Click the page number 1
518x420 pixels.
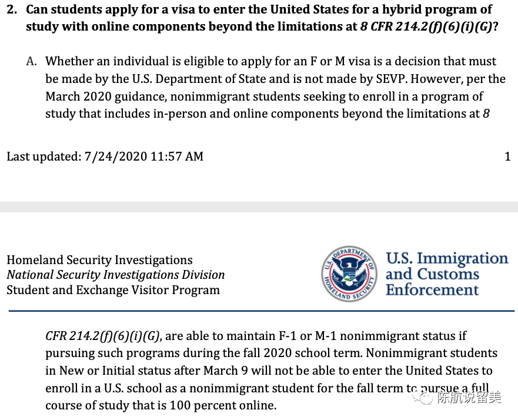coord(507,156)
